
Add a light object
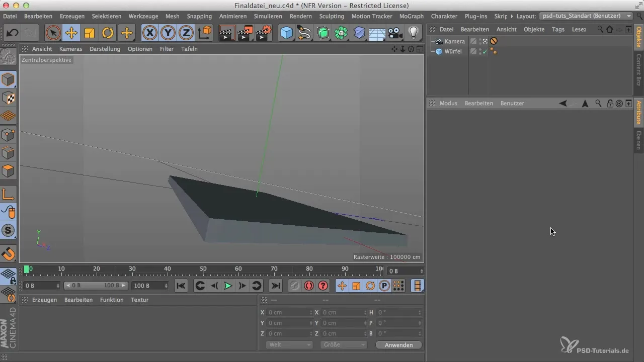414,33
